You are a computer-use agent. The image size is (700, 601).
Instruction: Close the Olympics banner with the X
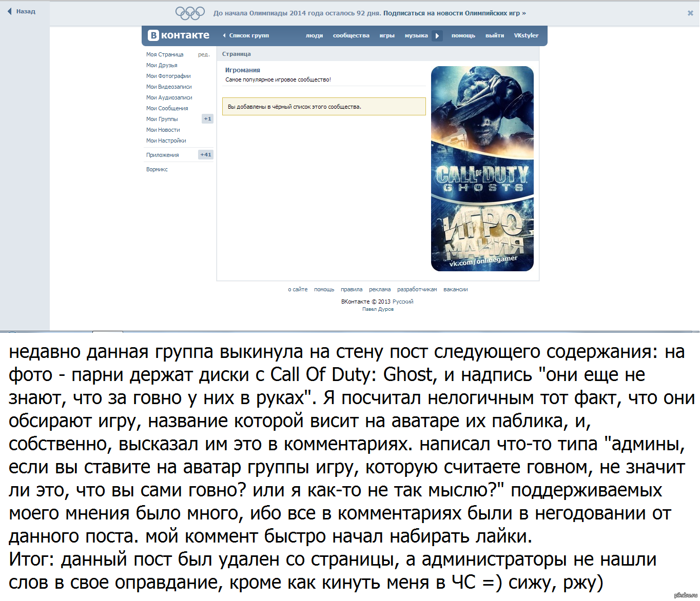tap(690, 13)
